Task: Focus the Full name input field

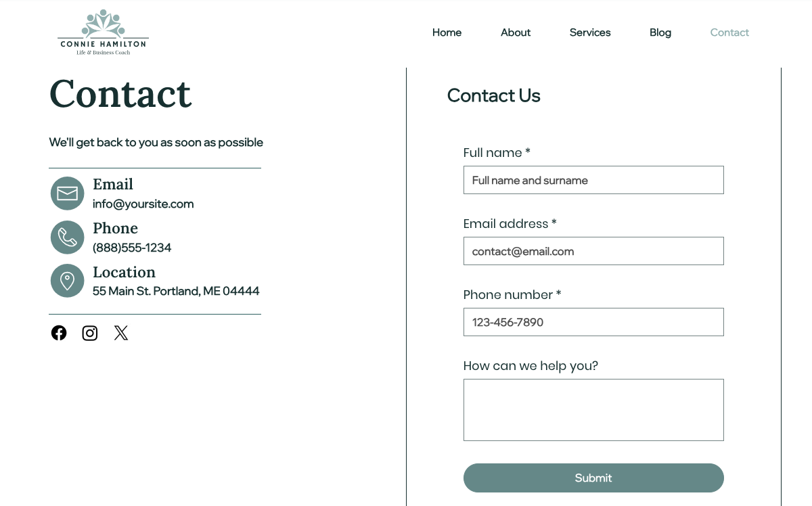Action: pyautogui.click(x=593, y=180)
